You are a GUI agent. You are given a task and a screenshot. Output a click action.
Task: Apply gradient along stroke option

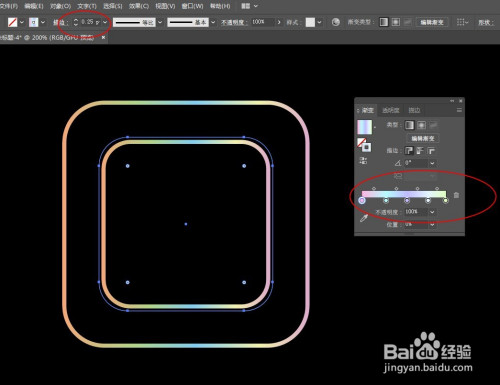coord(420,151)
